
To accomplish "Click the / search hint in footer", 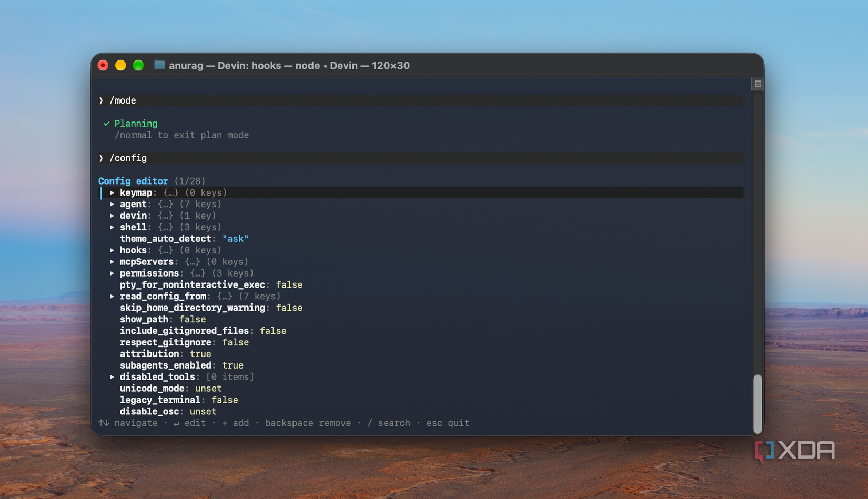I will 389,423.
